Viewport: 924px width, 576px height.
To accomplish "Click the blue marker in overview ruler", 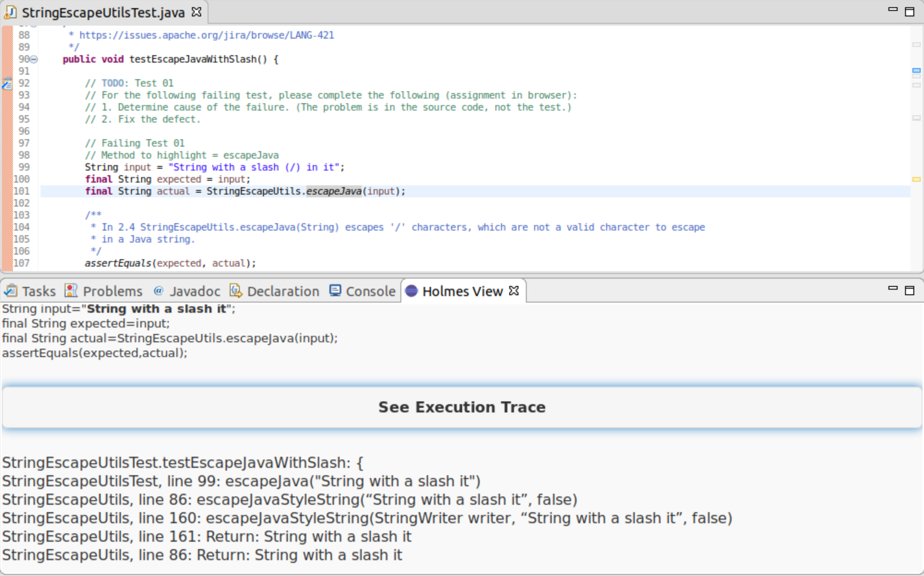I will (916, 71).
